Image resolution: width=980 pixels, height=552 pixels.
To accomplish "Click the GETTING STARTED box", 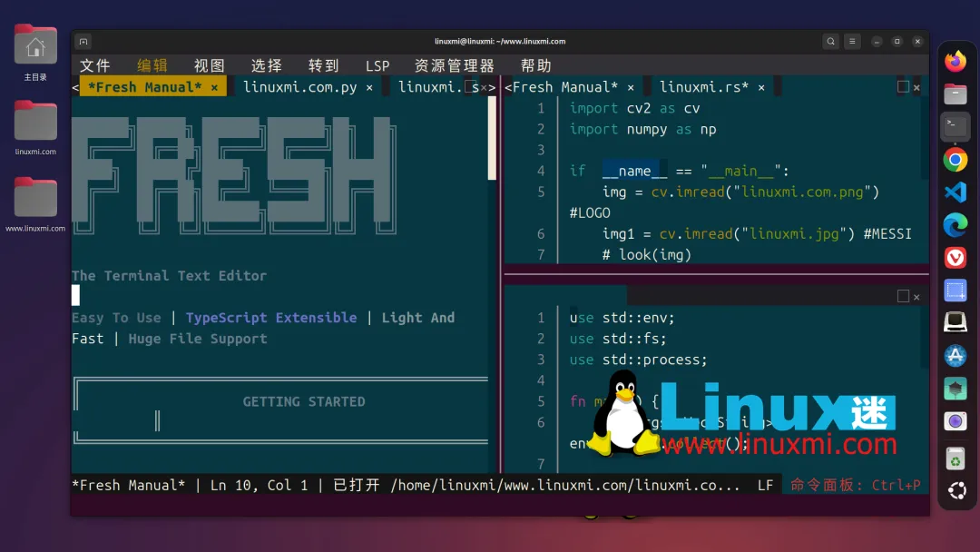I will click(281, 410).
